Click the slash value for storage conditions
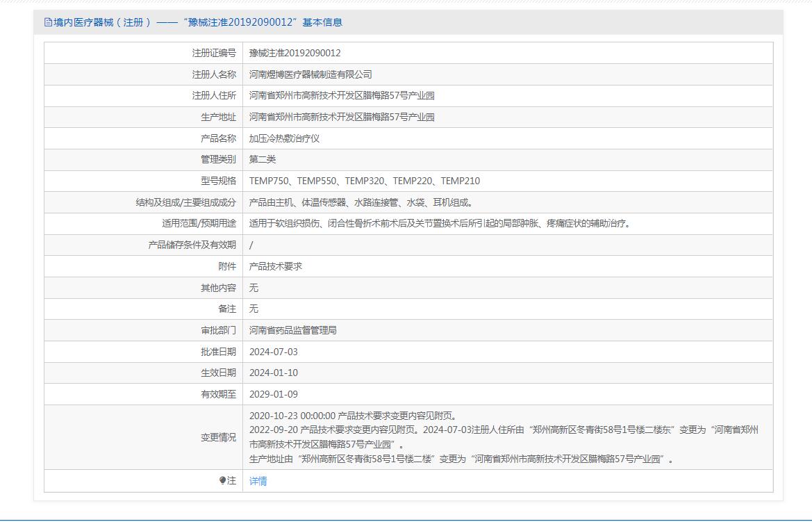The width and height of the screenshot is (812, 522). tap(251, 245)
